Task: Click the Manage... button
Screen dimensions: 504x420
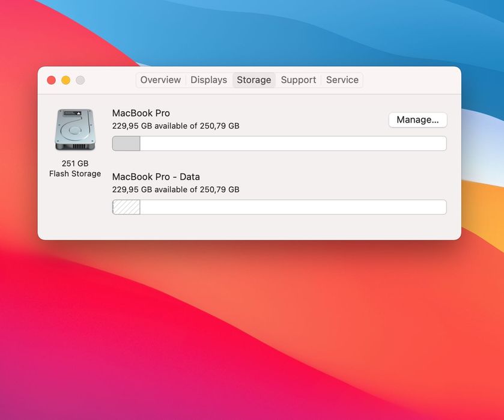Action: coord(417,120)
